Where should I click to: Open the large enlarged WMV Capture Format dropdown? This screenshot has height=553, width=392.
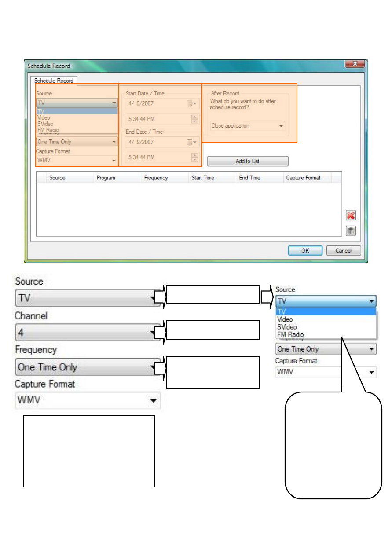coord(88,401)
